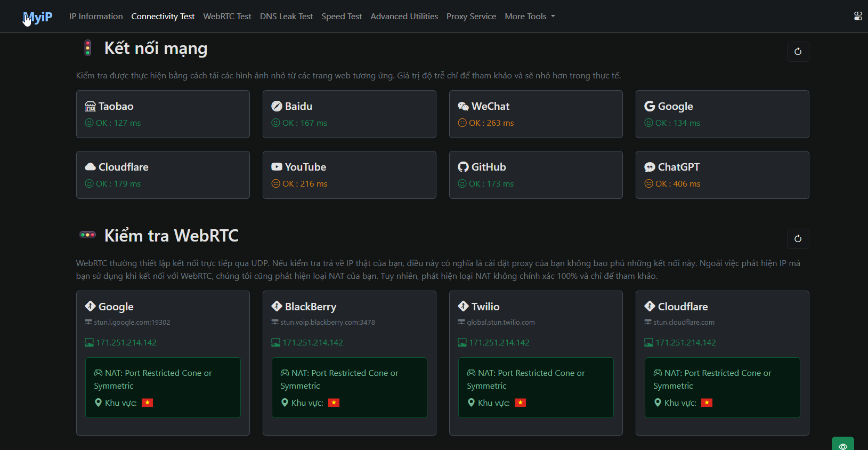The image size is (868, 450).
Task: Click diamond sign icon beside BlackBerry
Action: (x=277, y=306)
